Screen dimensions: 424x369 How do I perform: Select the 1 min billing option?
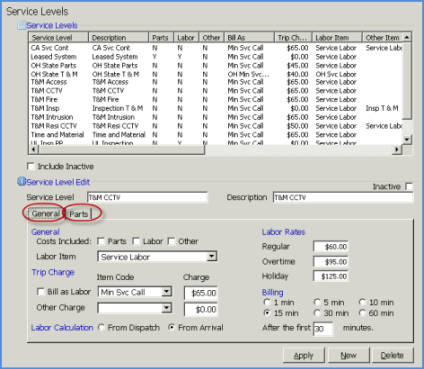tap(267, 302)
